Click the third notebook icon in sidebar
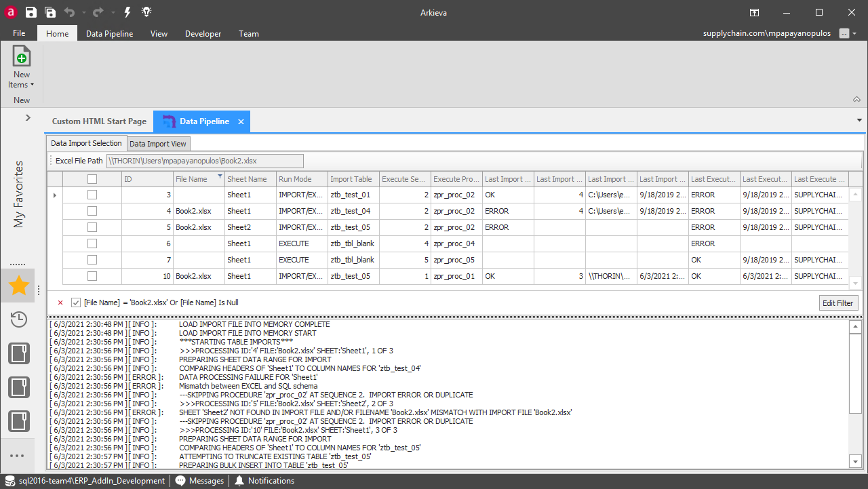Image resolution: width=868 pixels, height=489 pixels. [18, 421]
